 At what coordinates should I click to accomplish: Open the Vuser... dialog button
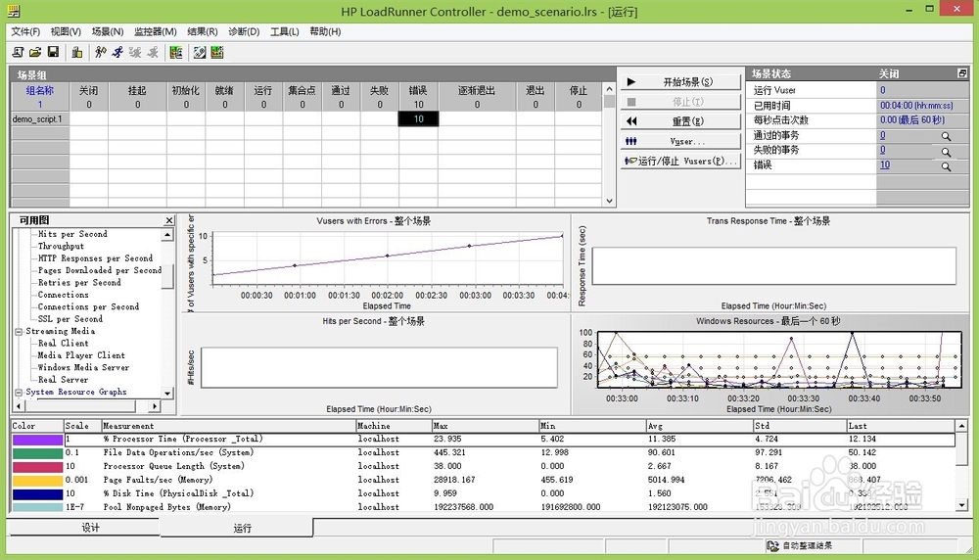[680, 141]
